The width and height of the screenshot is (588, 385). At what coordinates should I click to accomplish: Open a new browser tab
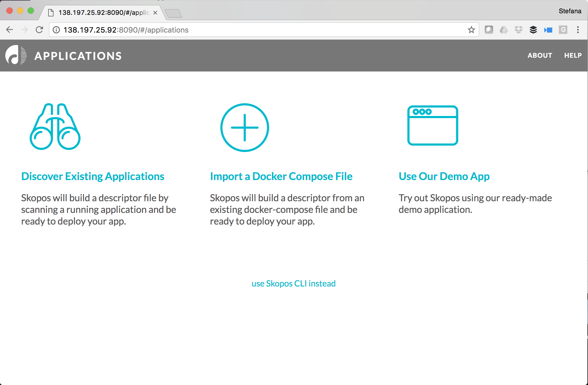point(173,13)
